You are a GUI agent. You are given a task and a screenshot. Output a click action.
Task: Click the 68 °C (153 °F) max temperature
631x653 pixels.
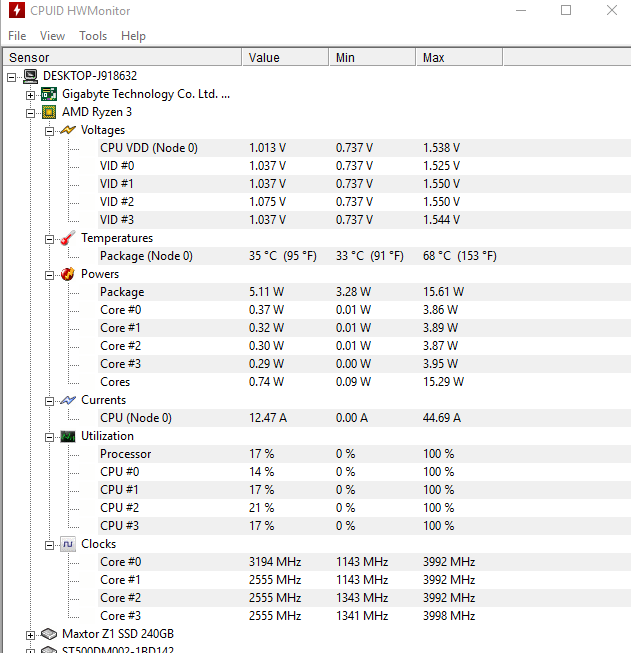point(460,256)
